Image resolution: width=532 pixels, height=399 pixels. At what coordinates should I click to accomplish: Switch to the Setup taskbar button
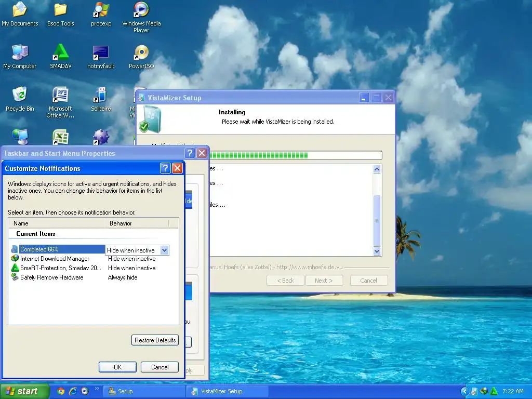pyautogui.click(x=144, y=391)
